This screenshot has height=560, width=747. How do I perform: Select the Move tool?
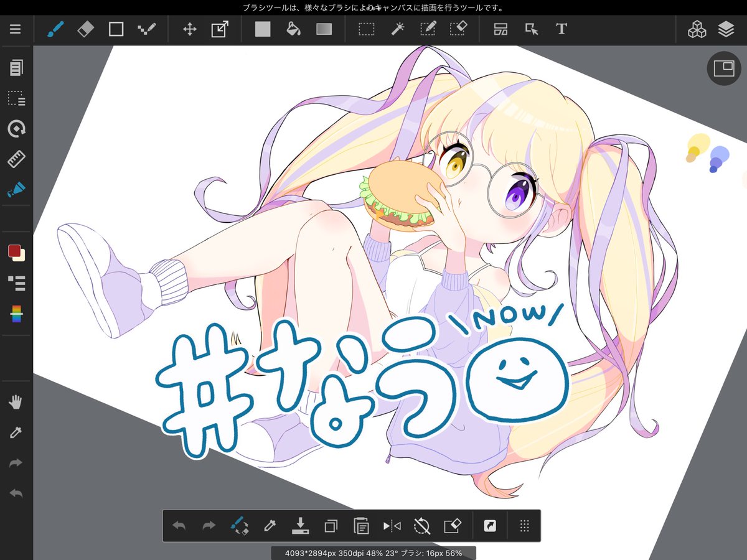190,29
